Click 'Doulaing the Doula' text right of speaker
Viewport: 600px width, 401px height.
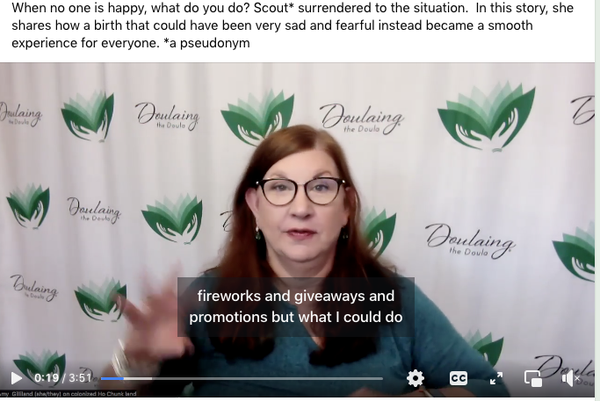(x=470, y=241)
